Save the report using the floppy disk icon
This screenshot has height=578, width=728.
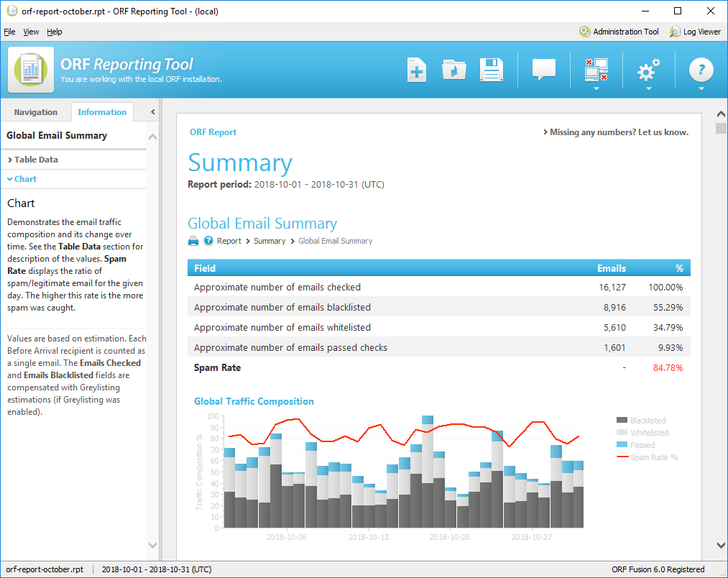pyautogui.click(x=491, y=69)
